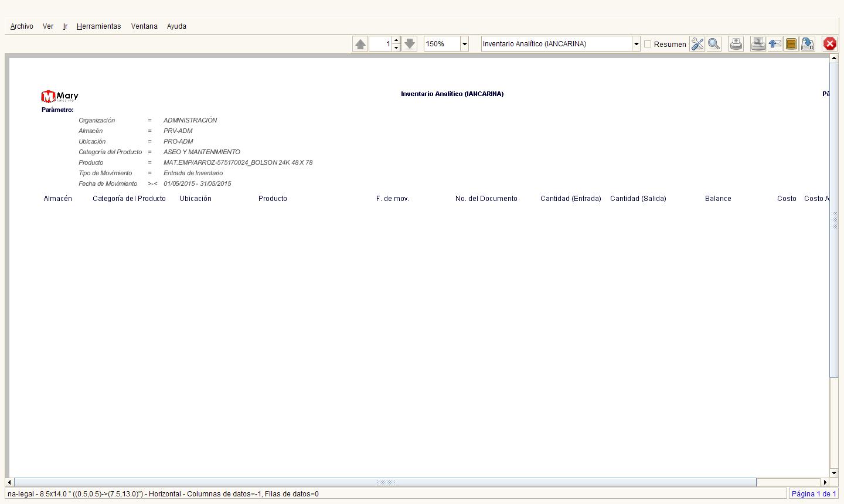
Task: Open the Ir menu
Action: click(65, 26)
